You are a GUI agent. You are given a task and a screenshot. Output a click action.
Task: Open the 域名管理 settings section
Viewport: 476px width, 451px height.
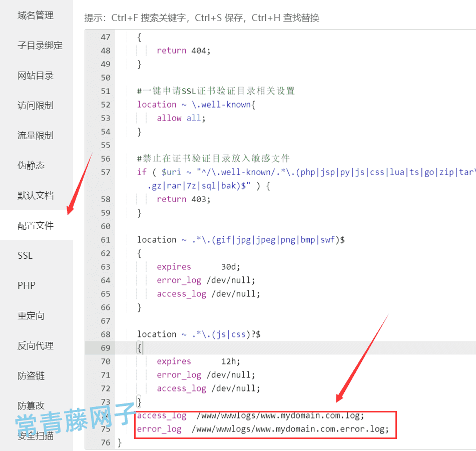pyautogui.click(x=35, y=15)
